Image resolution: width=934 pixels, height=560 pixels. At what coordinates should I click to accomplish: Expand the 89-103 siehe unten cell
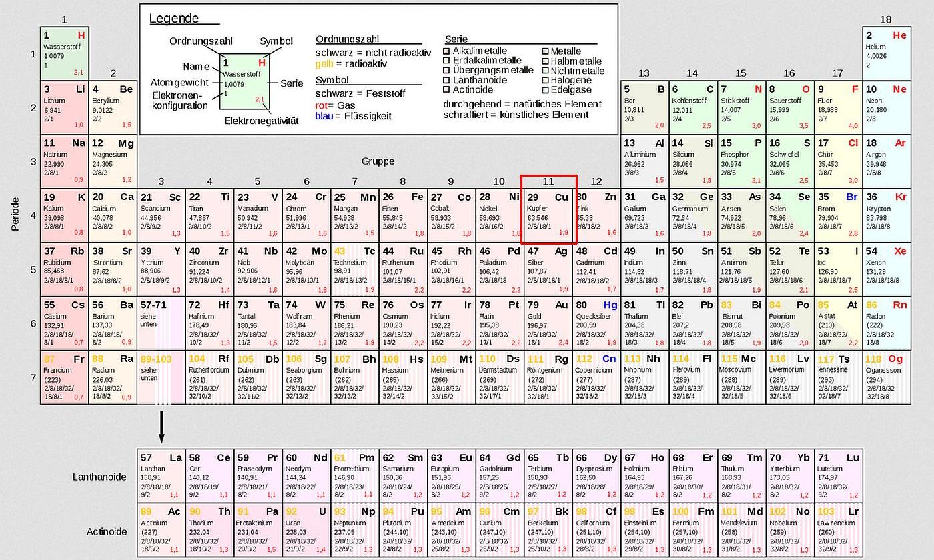[x=160, y=377]
